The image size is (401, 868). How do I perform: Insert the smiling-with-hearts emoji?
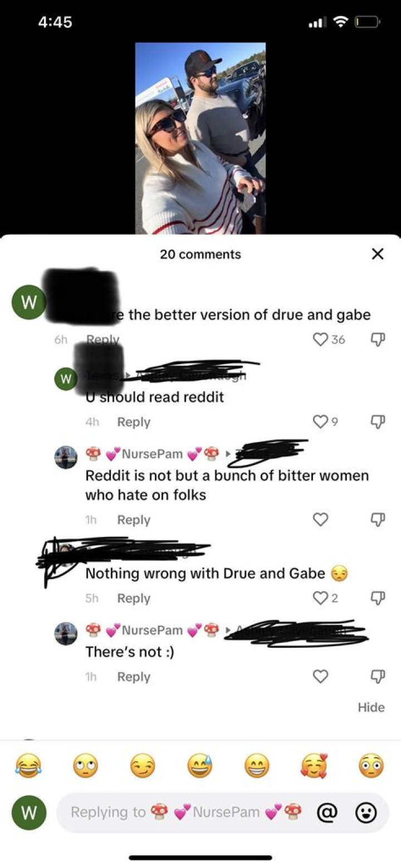(314, 767)
